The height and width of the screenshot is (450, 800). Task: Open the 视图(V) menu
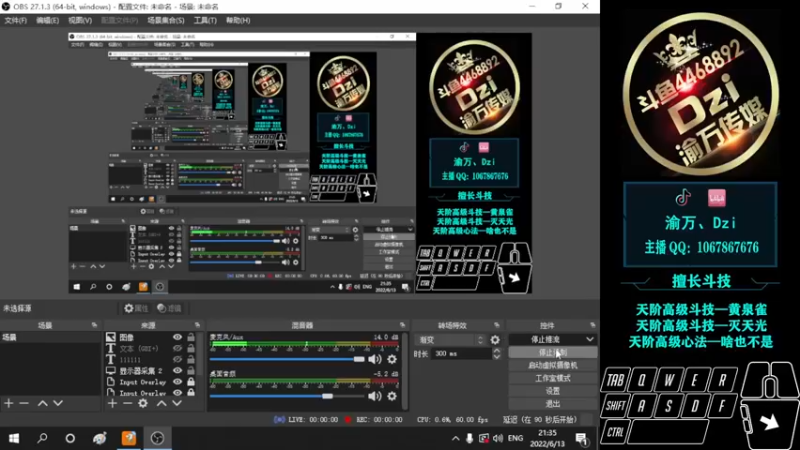point(80,20)
